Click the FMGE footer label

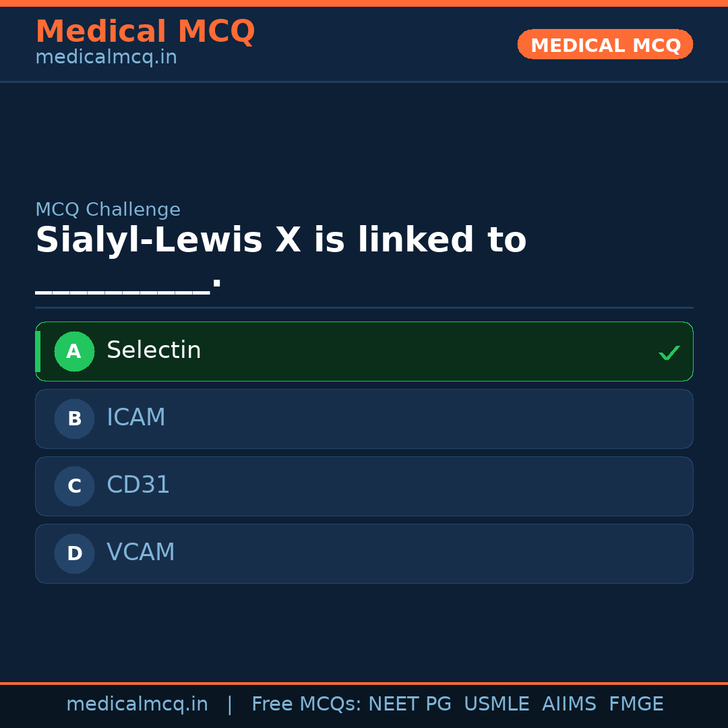coord(636,704)
